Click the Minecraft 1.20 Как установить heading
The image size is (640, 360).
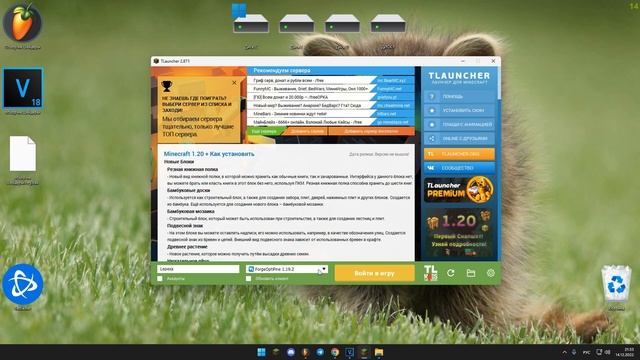(209, 154)
